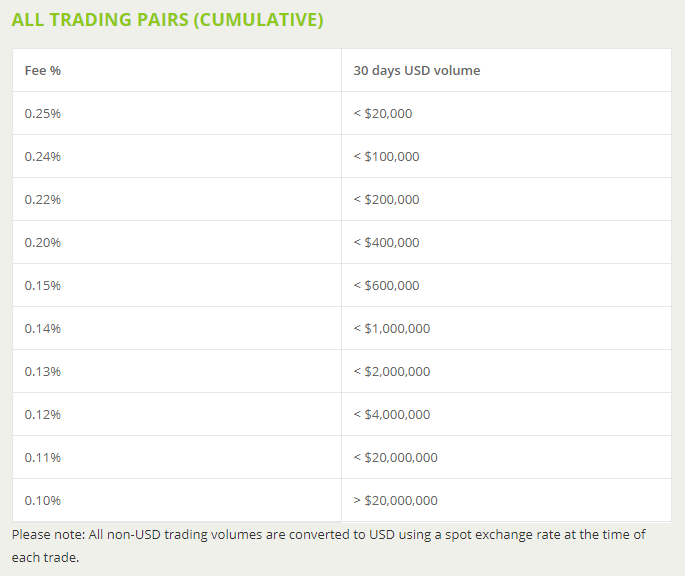This screenshot has height=576, width=685.
Task: Select the 0.11% fee cell
Action: point(43,458)
